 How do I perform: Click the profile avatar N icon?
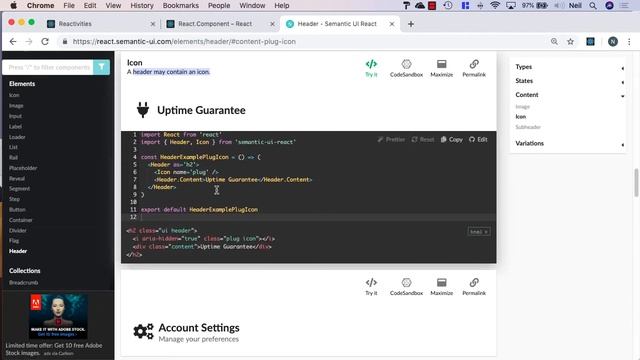pyautogui.click(x=613, y=42)
